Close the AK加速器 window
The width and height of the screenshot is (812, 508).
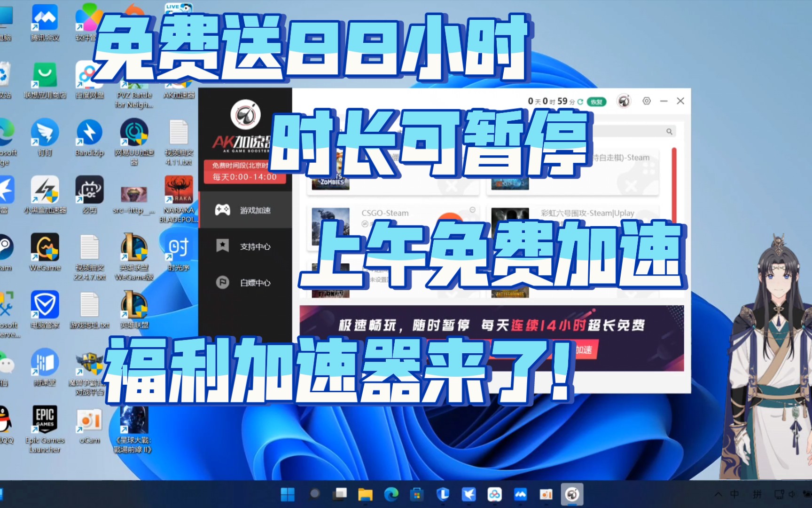click(x=680, y=101)
